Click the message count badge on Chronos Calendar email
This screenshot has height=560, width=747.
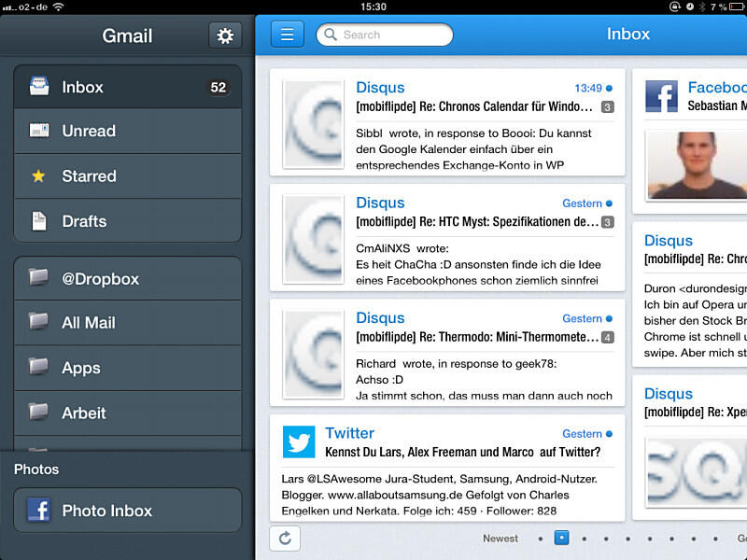(x=608, y=106)
